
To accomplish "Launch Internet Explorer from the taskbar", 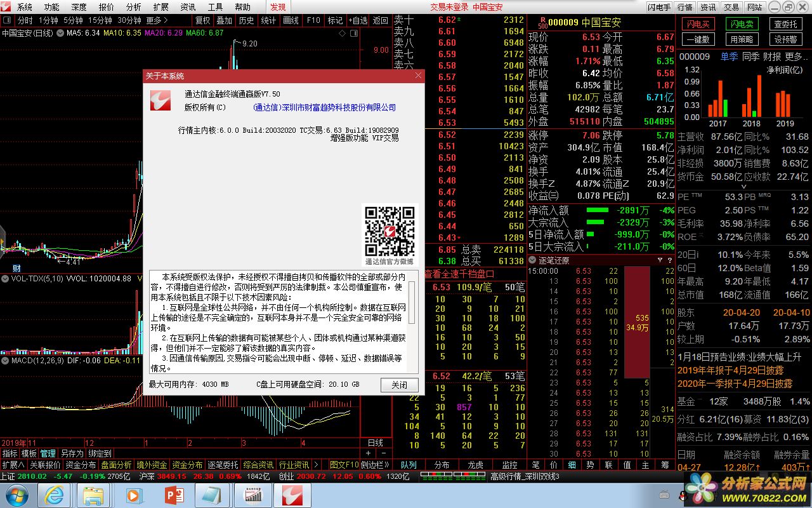I will coord(54,495).
